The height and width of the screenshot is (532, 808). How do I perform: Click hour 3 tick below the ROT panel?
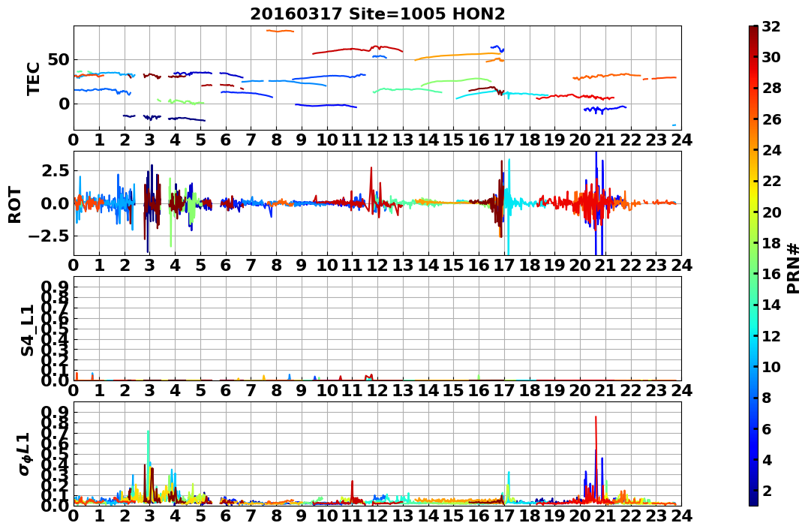tap(149, 265)
